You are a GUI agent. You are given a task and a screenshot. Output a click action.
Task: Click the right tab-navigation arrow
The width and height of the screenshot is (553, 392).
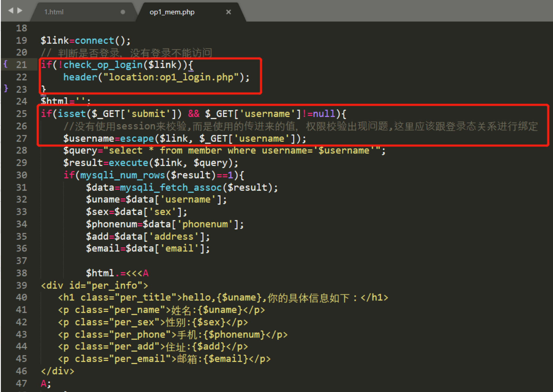point(20,11)
